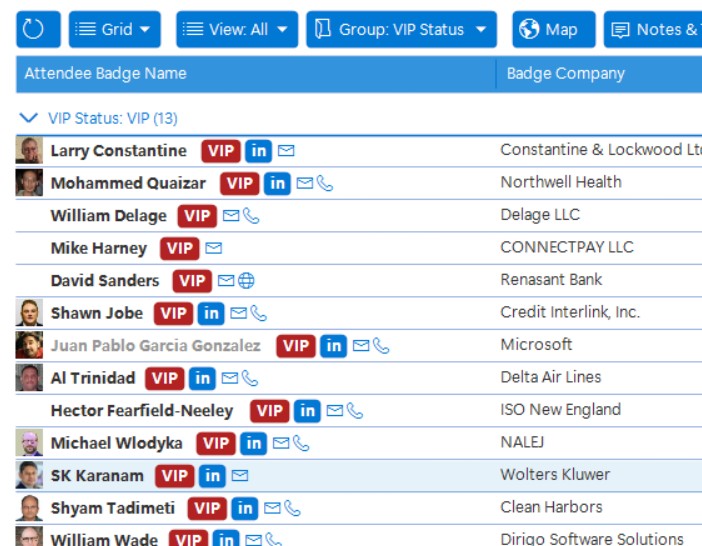The image size is (702, 546).
Task: Open the View: All dropdown
Action: click(x=237, y=30)
